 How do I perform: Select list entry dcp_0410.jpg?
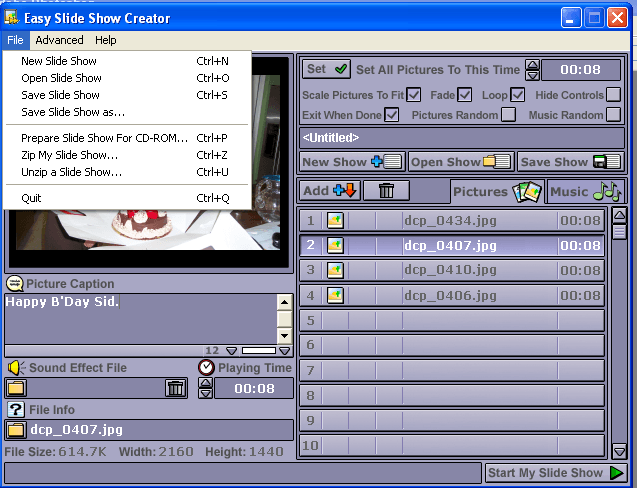[x=451, y=270]
